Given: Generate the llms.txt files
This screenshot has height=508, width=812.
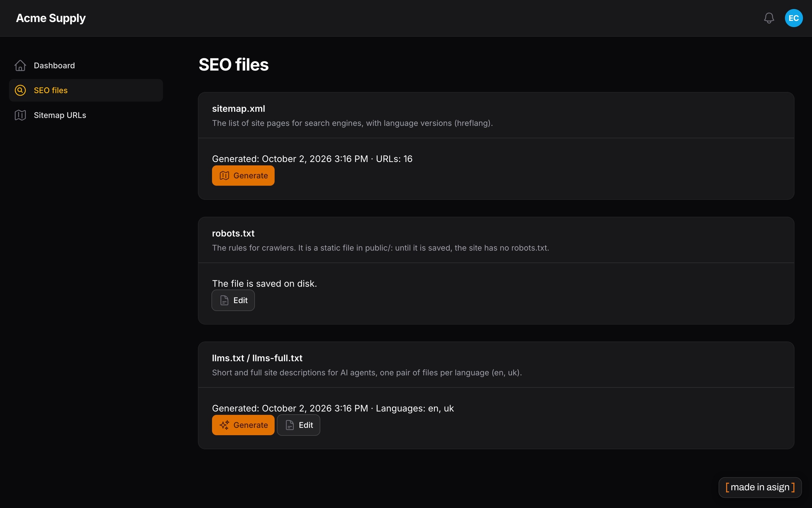Looking at the screenshot, I should [x=243, y=425].
